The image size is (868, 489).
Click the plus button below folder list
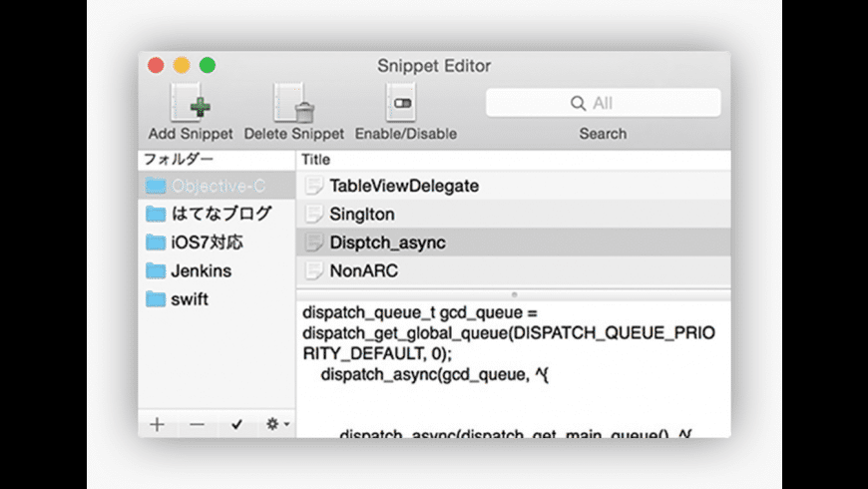pyautogui.click(x=158, y=424)
